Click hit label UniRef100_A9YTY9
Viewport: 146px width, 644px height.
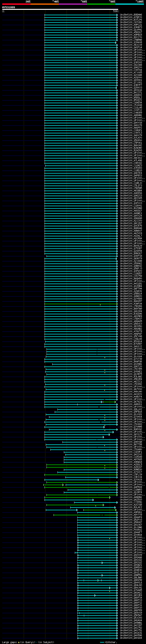point(131,515)
